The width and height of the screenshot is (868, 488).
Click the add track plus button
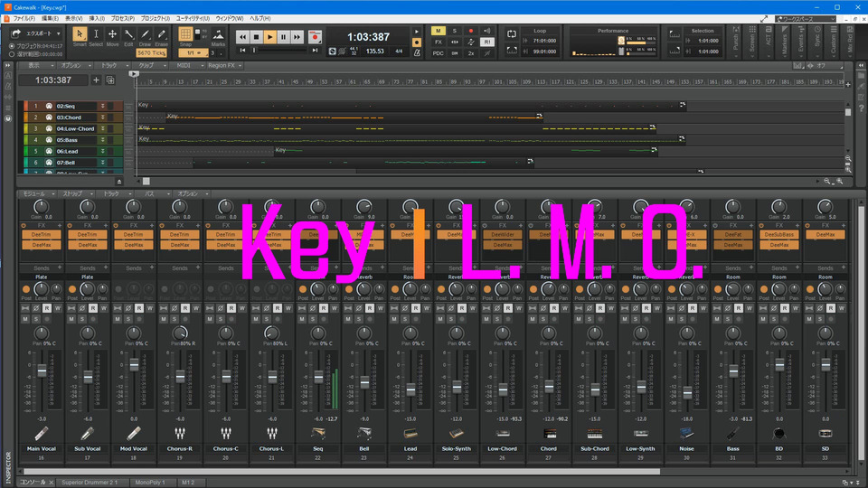coord(96,80)
